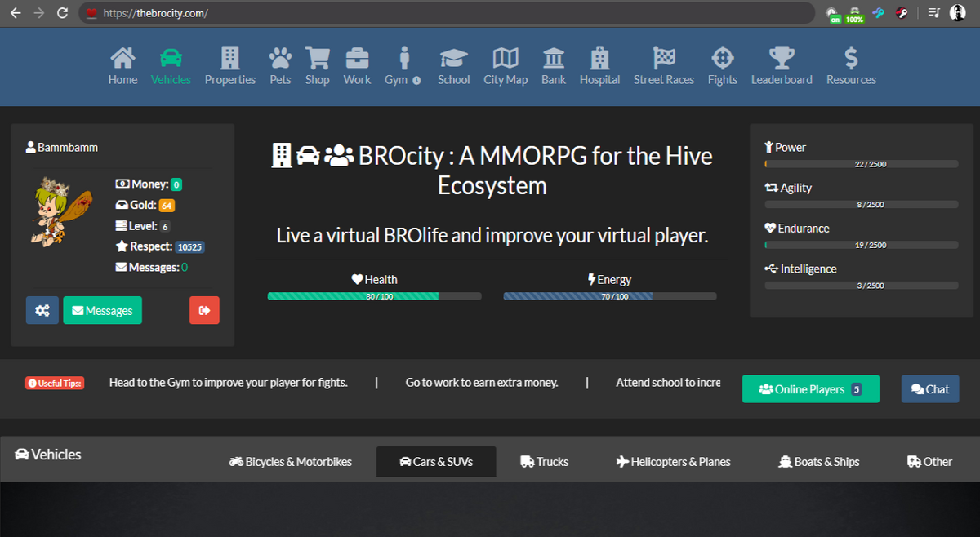Image resolution: width=980 pixels, height=537 pixels.
Task: View the Leaderboard trophy icon
Action: click(782, 58)
